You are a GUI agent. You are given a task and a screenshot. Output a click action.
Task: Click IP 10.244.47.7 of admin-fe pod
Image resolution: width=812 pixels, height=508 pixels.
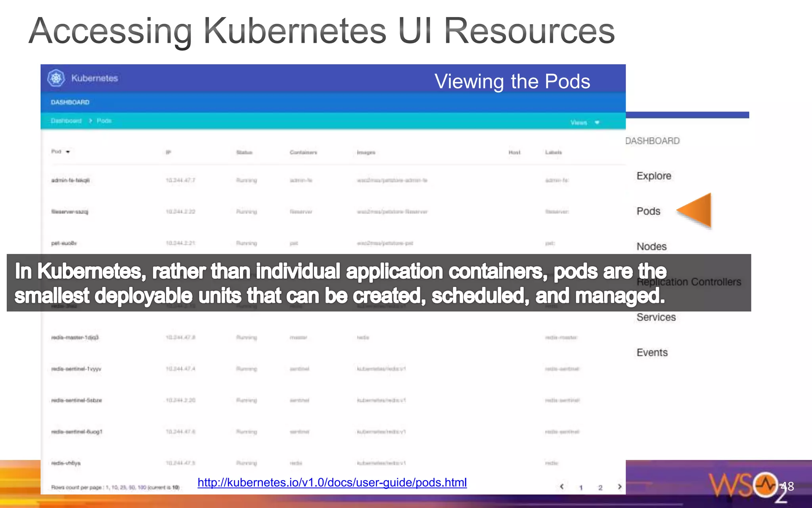(180, 180)
